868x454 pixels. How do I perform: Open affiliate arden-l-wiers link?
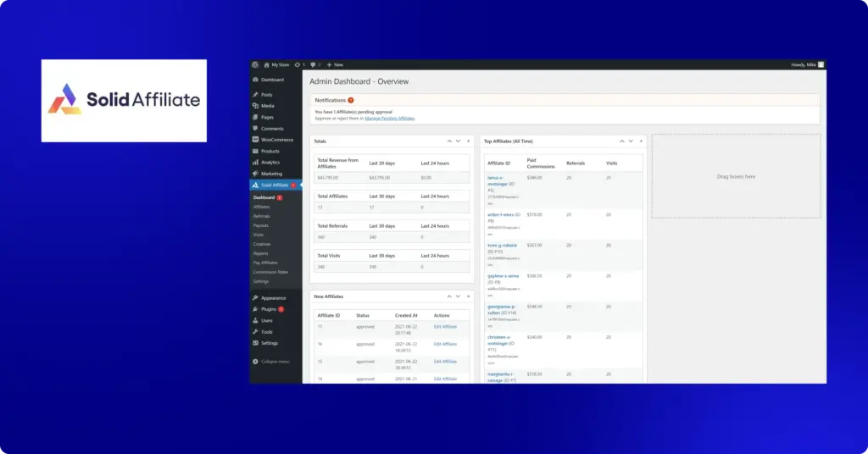(x=500, y=214)
